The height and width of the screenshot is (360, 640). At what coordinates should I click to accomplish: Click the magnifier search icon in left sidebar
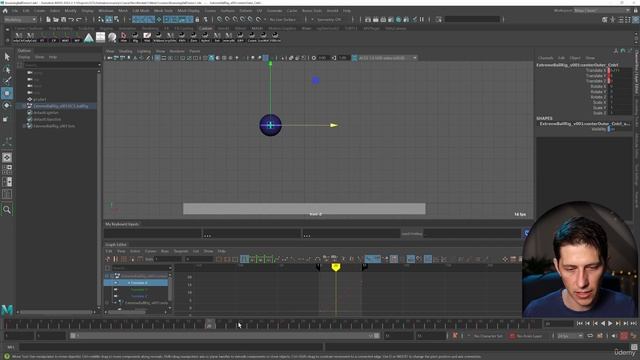tap(7, 210)
